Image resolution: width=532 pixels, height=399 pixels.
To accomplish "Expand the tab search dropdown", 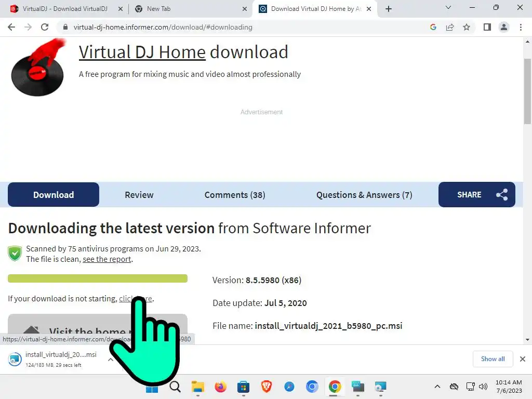I will click(x=448, y=7).
